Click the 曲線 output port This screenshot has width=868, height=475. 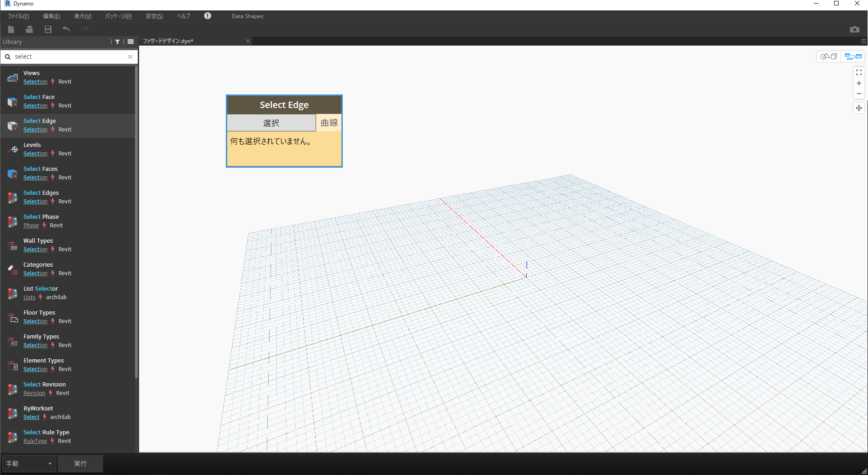329,123
